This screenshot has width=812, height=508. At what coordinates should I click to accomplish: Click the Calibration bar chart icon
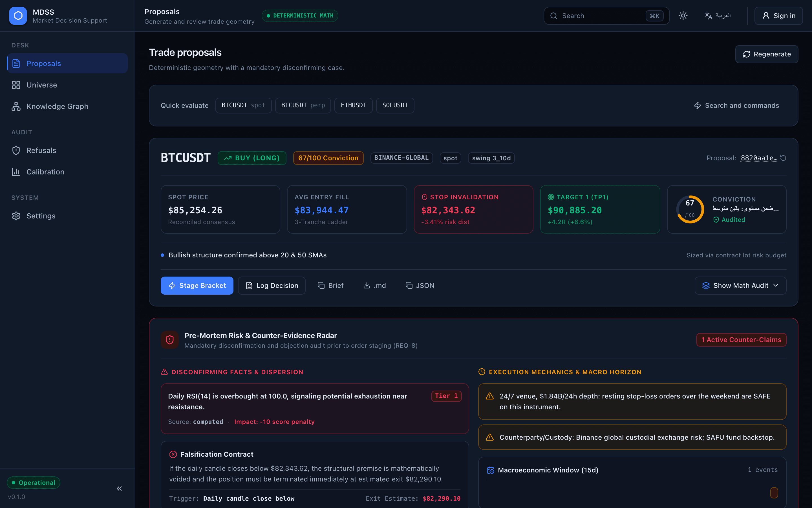pos(16,172)
